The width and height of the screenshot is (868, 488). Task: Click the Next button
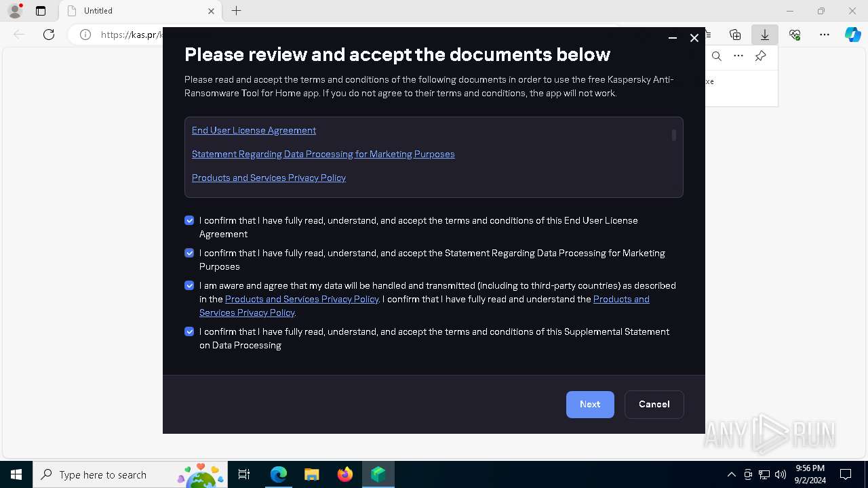[590, 404]
